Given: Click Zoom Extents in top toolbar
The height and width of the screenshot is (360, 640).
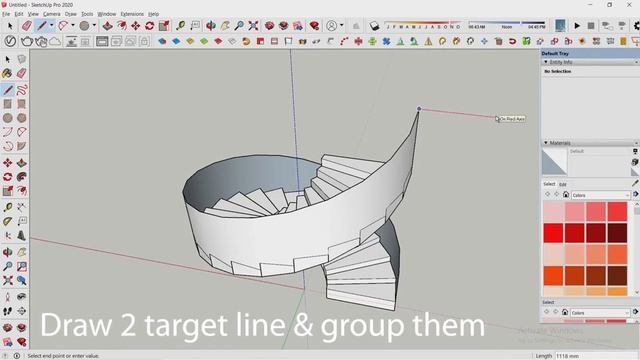Looking at the screenshot, I should tap(253, 26).
